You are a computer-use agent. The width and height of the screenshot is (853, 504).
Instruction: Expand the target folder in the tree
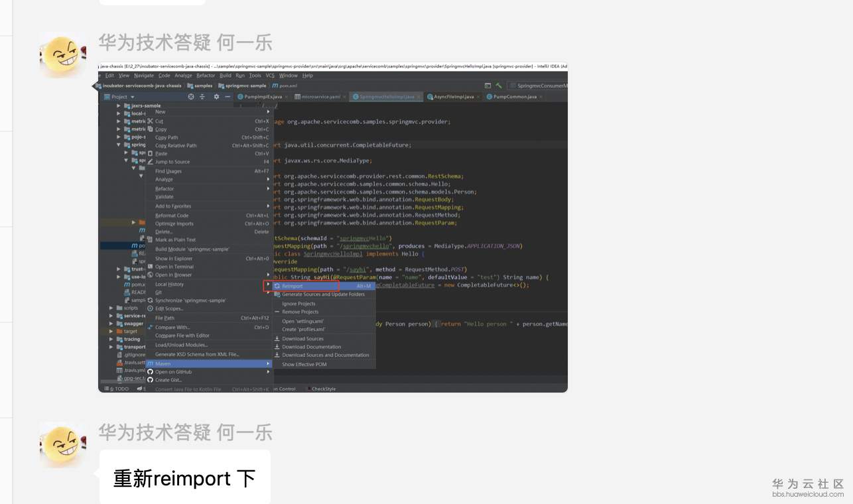(x=111, y=332)
